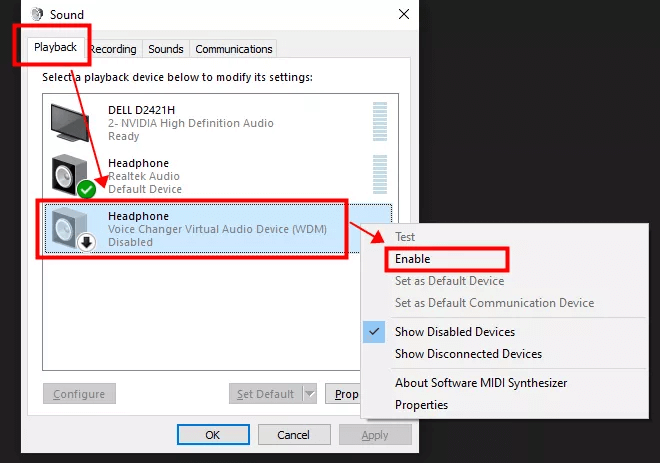The width and height of the screenshot is (660, 463).
Task: Toggle Show Disabled Devices option
Action: [454, 332]
